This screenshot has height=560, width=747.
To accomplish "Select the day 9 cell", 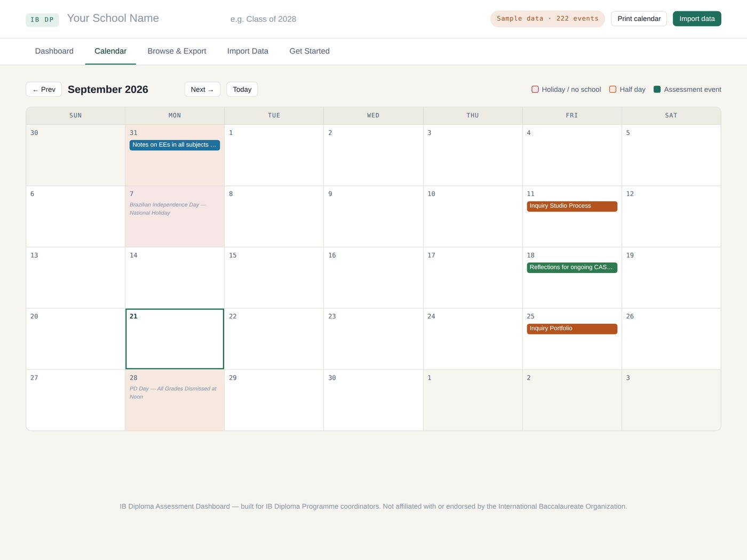I will pos(373,216).
